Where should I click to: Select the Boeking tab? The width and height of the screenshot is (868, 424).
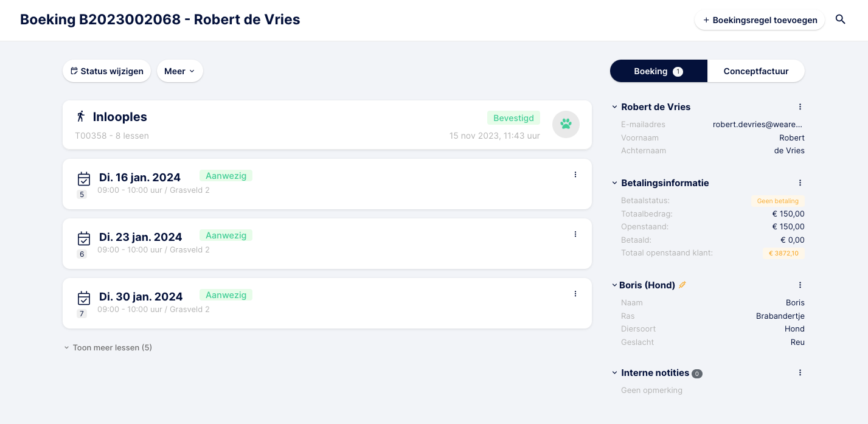pyautogui.click(x=659, y=71)
